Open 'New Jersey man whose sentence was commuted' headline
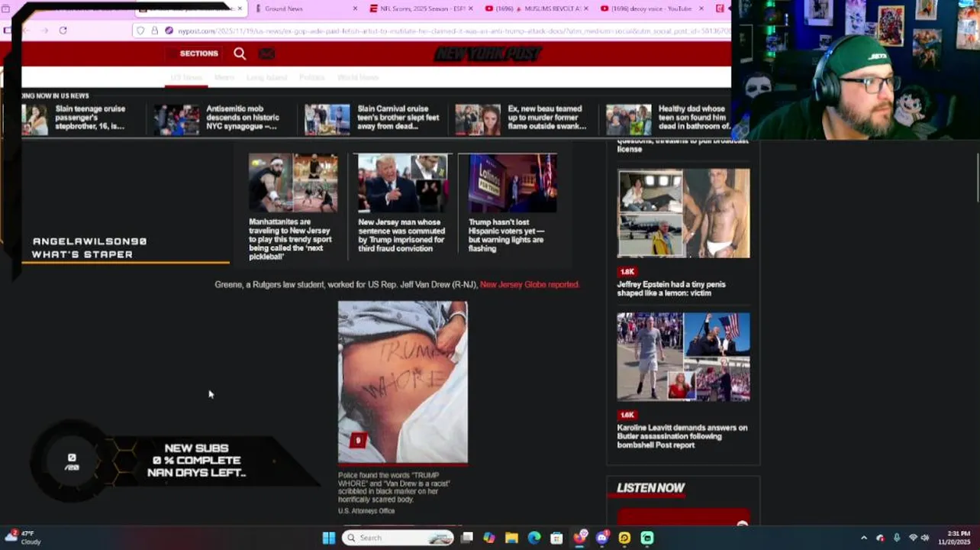Image resolution: width=980 pixels, height=550 pixels. (x=401, y=235)
